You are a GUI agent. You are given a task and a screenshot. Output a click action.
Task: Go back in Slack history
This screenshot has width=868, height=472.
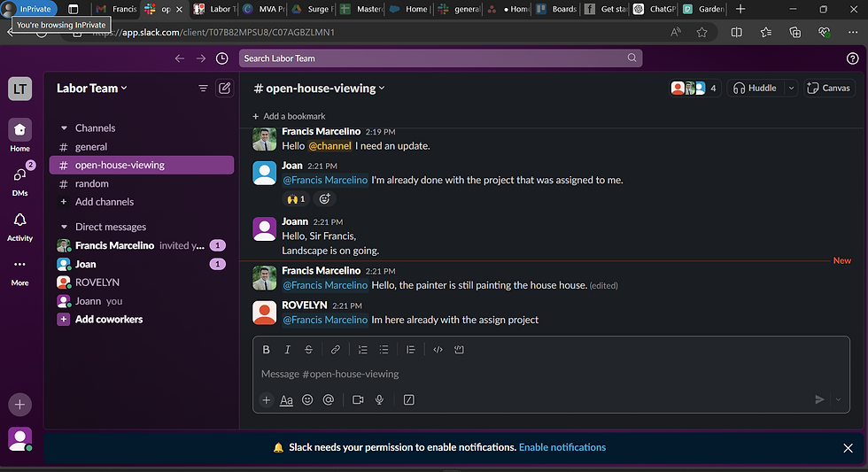pos(179,58)
